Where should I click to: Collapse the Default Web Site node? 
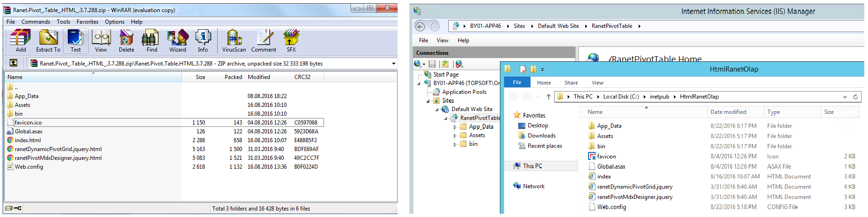(x=437, y=110)
